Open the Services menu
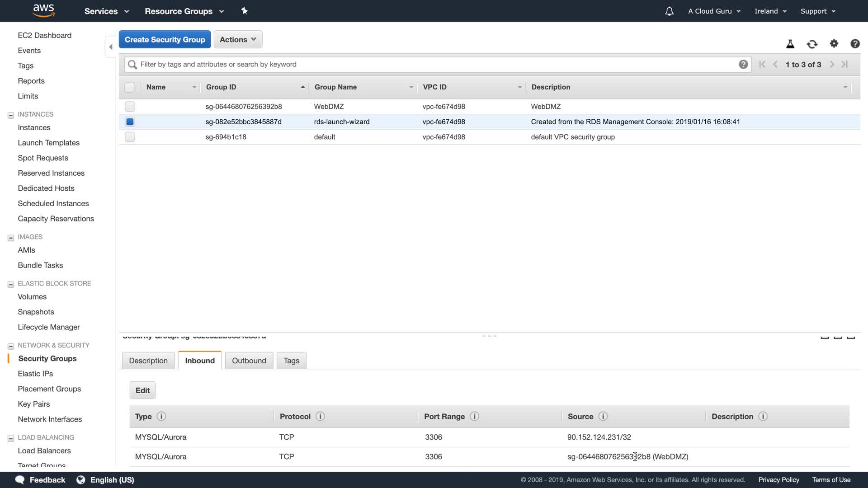Screen dimensions: 868x488 pyautogui.click(x=106, y=11)
